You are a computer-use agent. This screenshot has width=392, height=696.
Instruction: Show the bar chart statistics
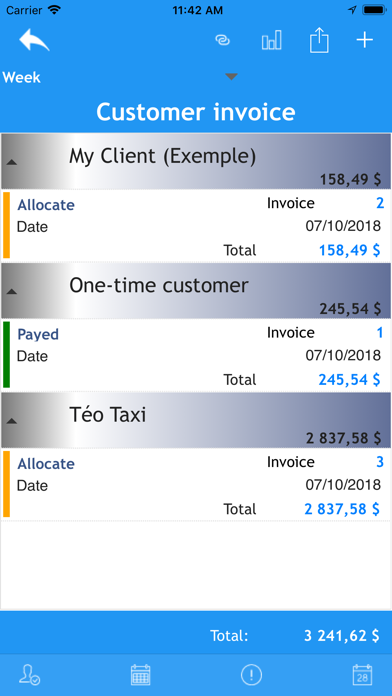[x=271, y=40]
